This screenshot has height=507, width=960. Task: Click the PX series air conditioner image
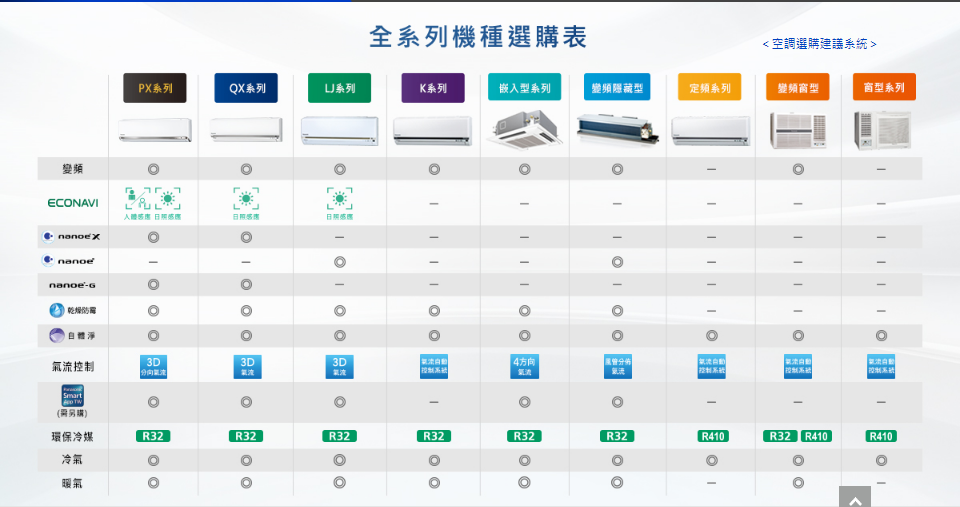click(155, 130)
